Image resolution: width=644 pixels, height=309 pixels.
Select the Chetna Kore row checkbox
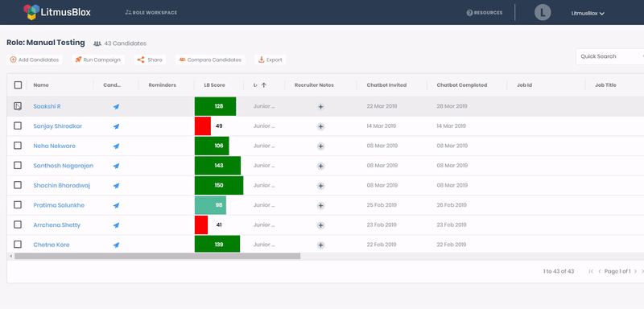(18, 245)
